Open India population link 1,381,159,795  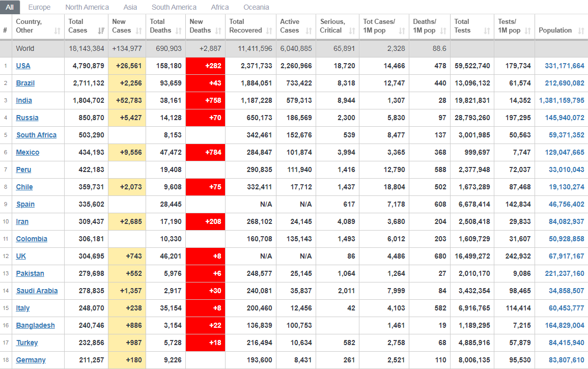tap(562, 100)
